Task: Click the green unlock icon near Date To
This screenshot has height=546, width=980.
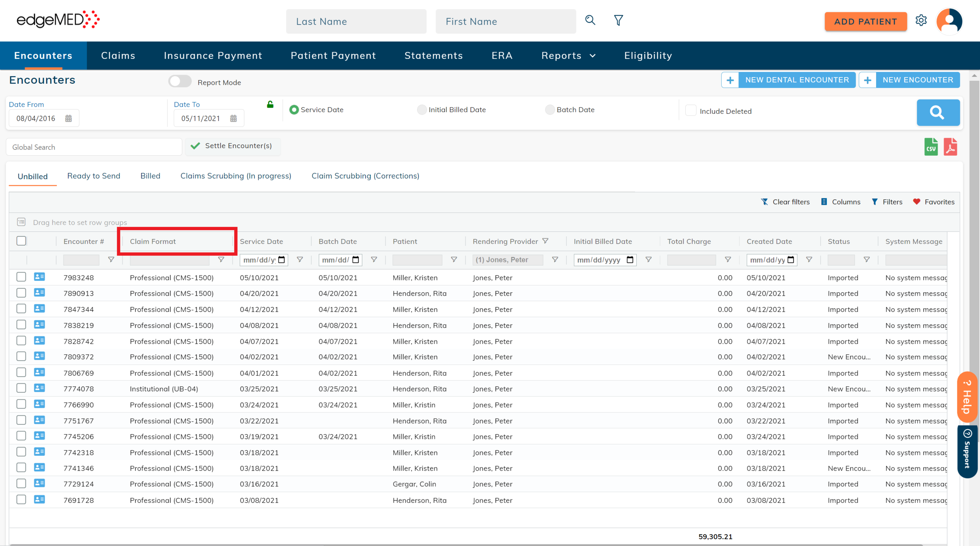Action: [x=270, y=104]
